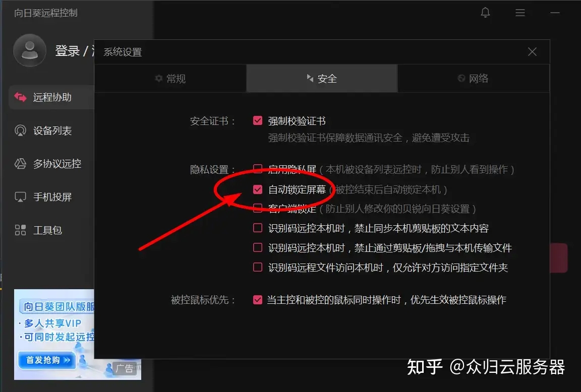Open the 工具包 toolbox
Screen dimensions: 581x392
click(x=47, y=230)
